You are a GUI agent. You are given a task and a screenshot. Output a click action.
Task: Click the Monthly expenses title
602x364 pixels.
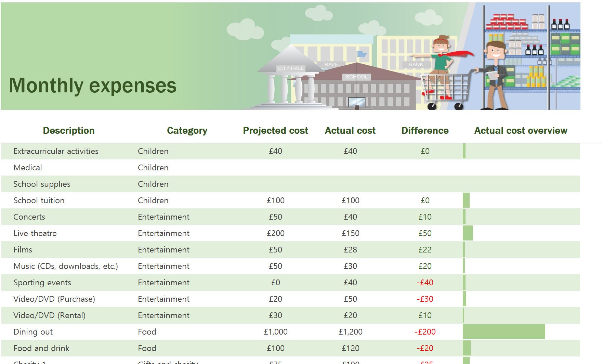pyautogui.click(x=93, y=86)
